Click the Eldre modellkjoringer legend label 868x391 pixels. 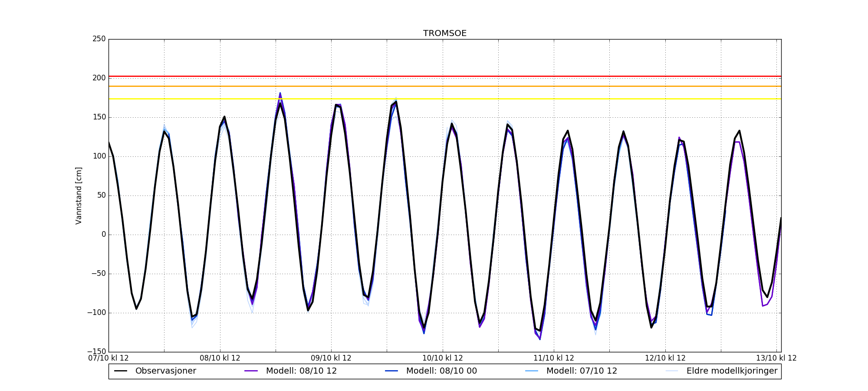coord(732,371)
